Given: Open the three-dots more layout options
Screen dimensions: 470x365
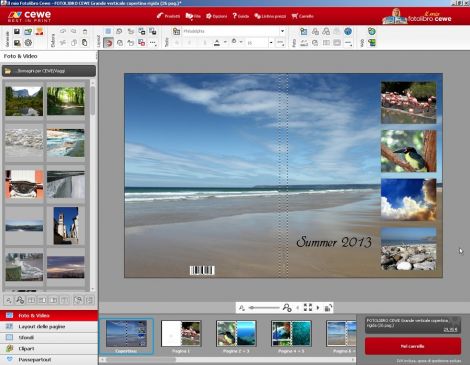Looking at the screenshot, I should (153, 43).
